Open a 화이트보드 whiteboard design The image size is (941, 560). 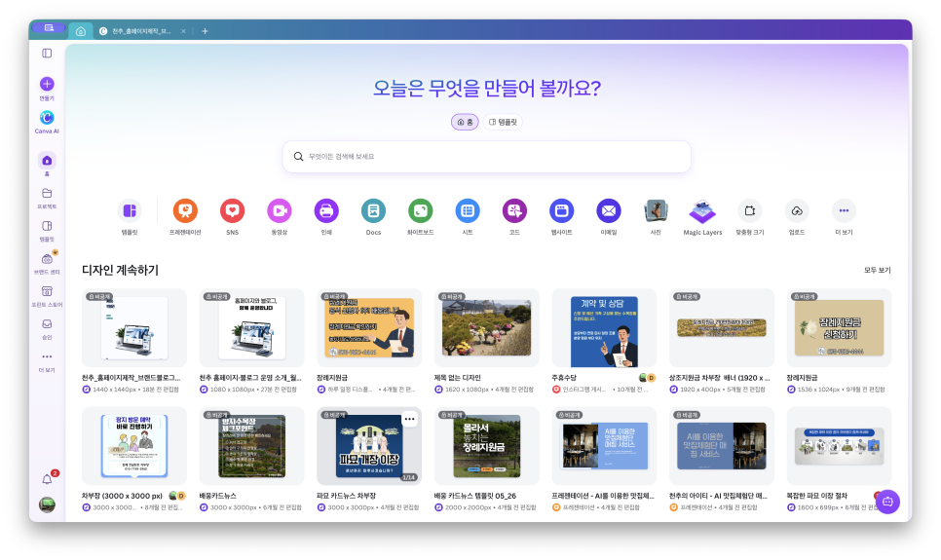pos(420,210)
